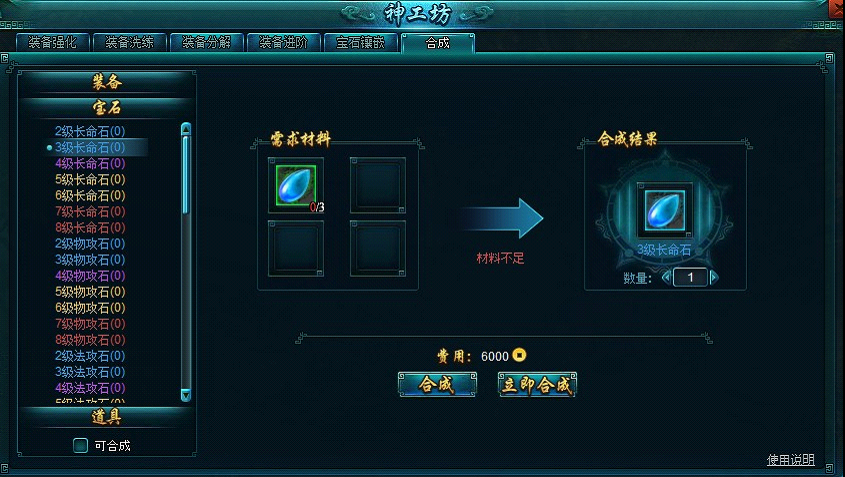Collapse the 宝石 category header
845x477 pixels.
coord(107,108)
